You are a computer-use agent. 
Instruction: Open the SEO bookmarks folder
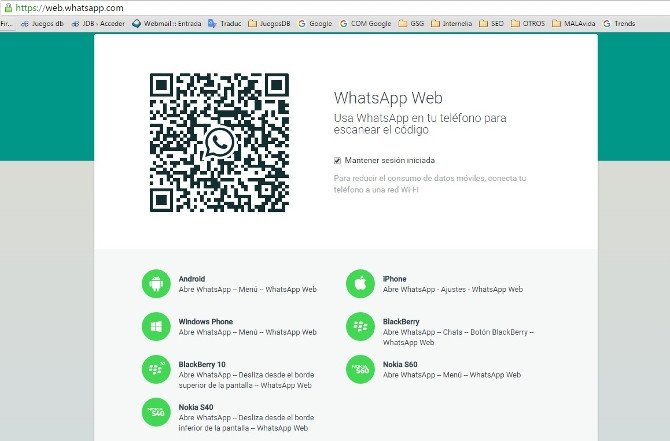[491, 24]
